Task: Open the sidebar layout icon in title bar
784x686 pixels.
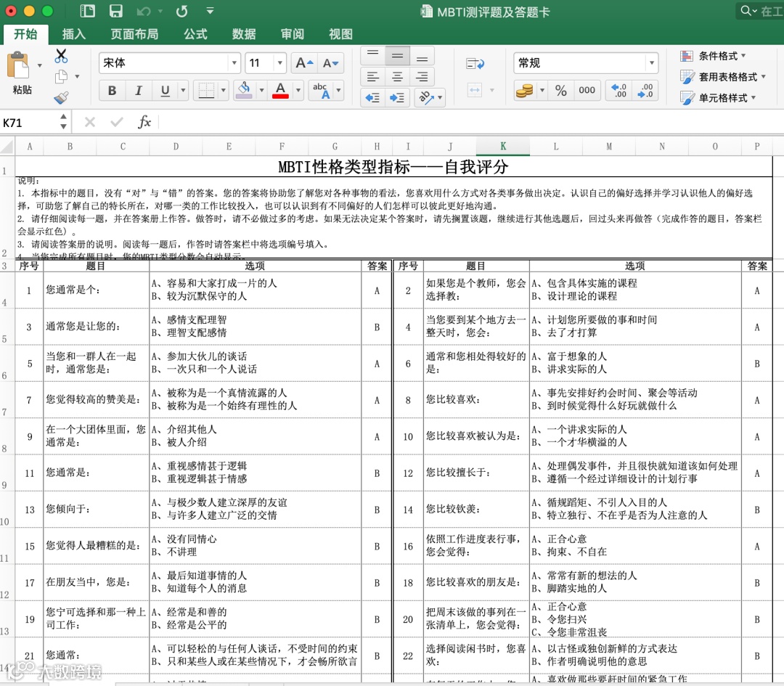Action: 88,10
